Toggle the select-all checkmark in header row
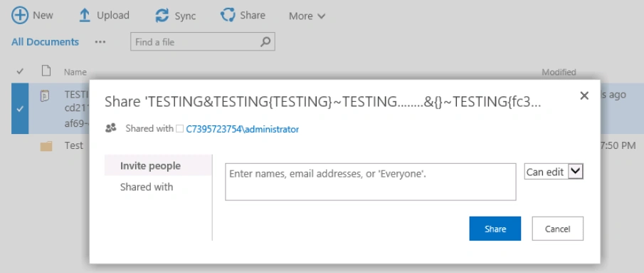Screen dimensions: 644x273 (x=20, y=71)
